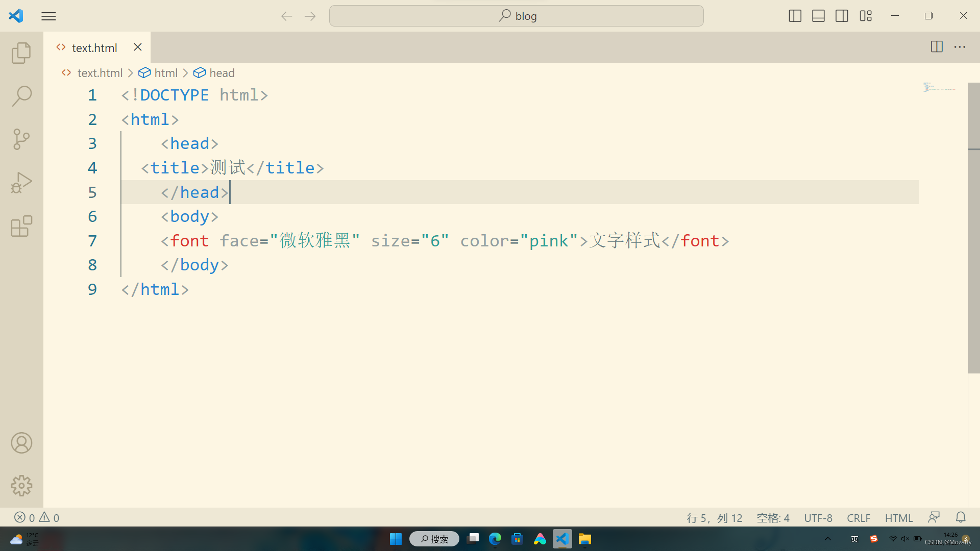Change the HTML language mode
Viewport: 980px width, 551px height.
(899, 518)
